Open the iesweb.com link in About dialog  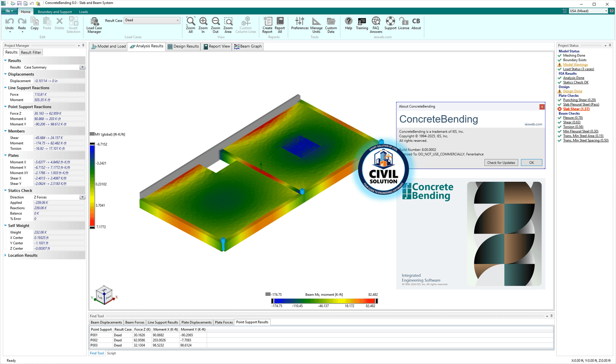tap(533, 124)
